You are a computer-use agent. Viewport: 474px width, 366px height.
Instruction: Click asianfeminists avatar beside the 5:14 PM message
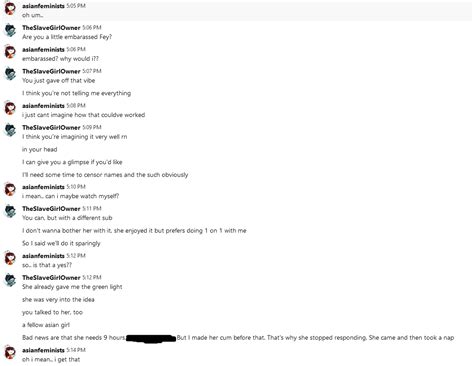(10, 353)
